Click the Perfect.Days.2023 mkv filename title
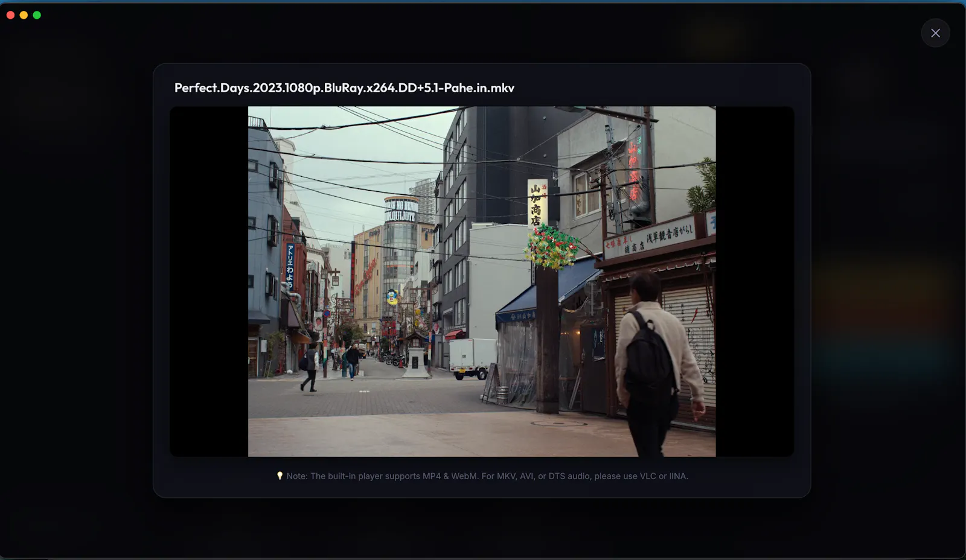The width and height of the screenshot is (966, 560). click(x=344, y=88)
